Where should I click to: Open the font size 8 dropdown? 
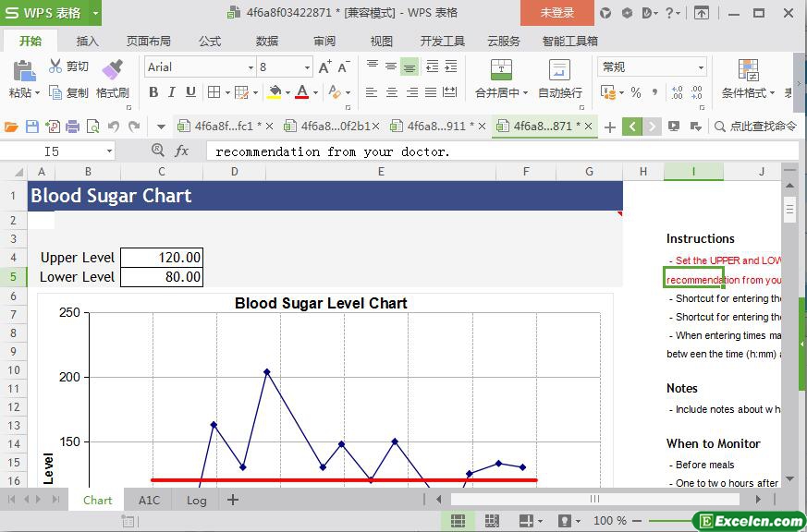[307, 67]
